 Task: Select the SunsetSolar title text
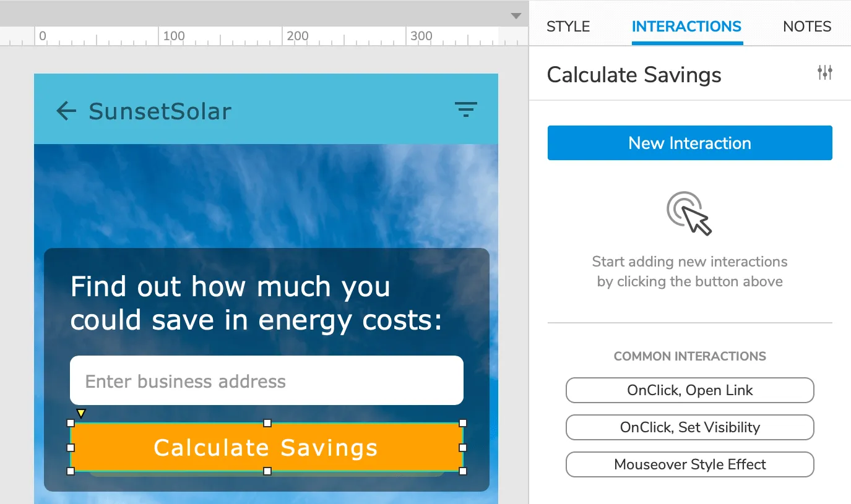tap(160, 111)
